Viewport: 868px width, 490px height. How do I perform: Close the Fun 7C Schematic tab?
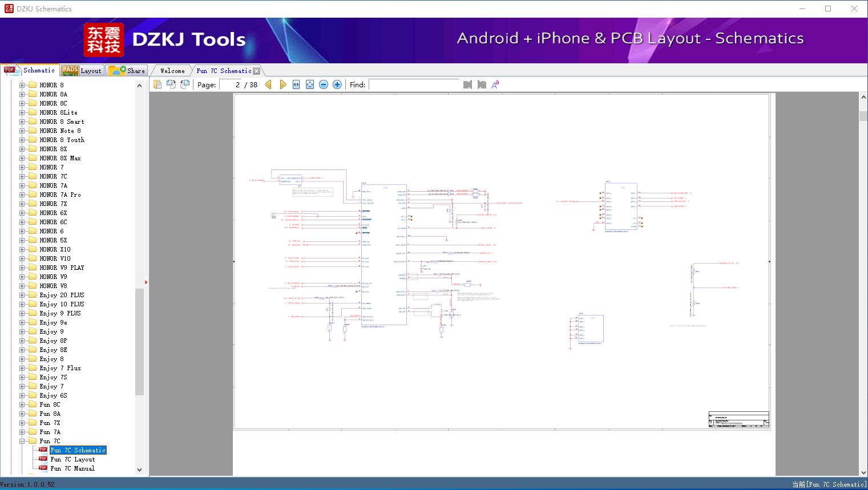click(257, 71)
